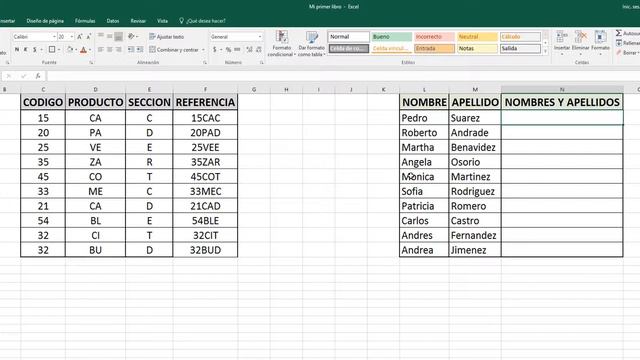The width and height of the screenshot is (640, 360).
Task: Click the red font color icon
Action: [x=83, y=50]
